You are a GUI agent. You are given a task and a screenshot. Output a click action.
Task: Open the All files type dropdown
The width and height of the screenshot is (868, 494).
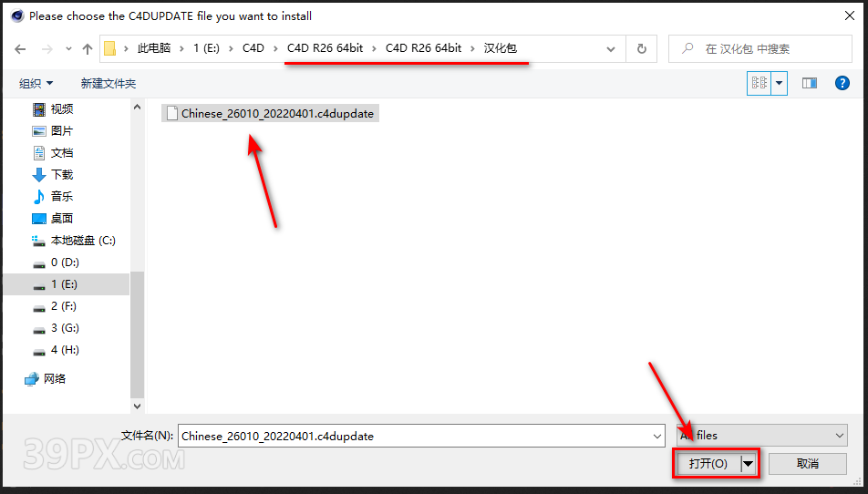coord(761,436)
